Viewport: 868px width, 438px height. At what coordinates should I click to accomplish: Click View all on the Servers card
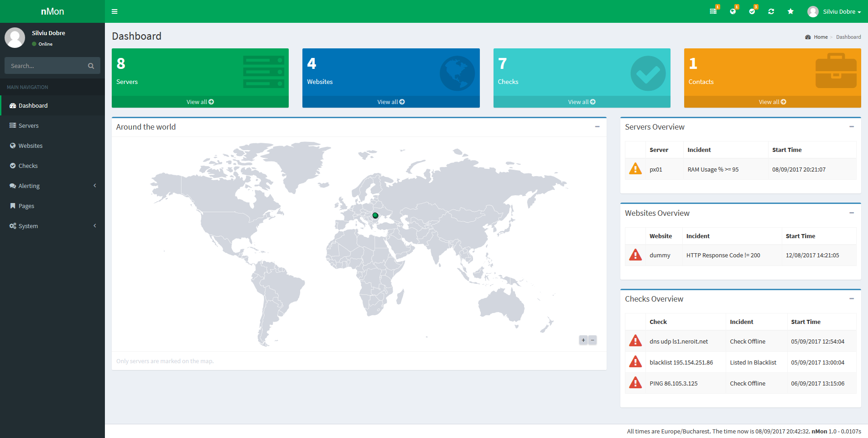pyautogui.click(x=200, y=102)
